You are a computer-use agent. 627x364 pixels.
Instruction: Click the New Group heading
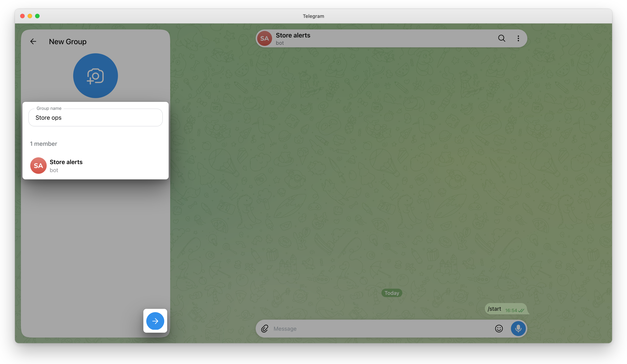(x=68, y=42)
